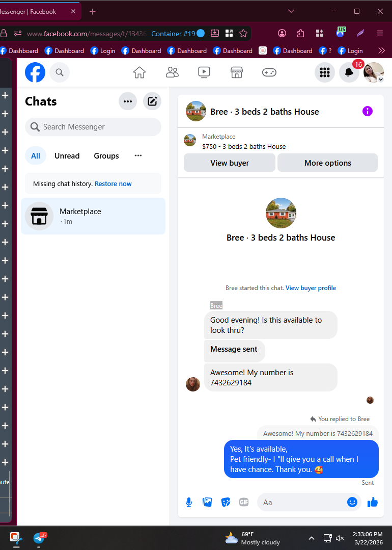Open the Friends icon in top navigation
Image resolution: width=392 pixels, height=550 pixels.
[172, 72]
